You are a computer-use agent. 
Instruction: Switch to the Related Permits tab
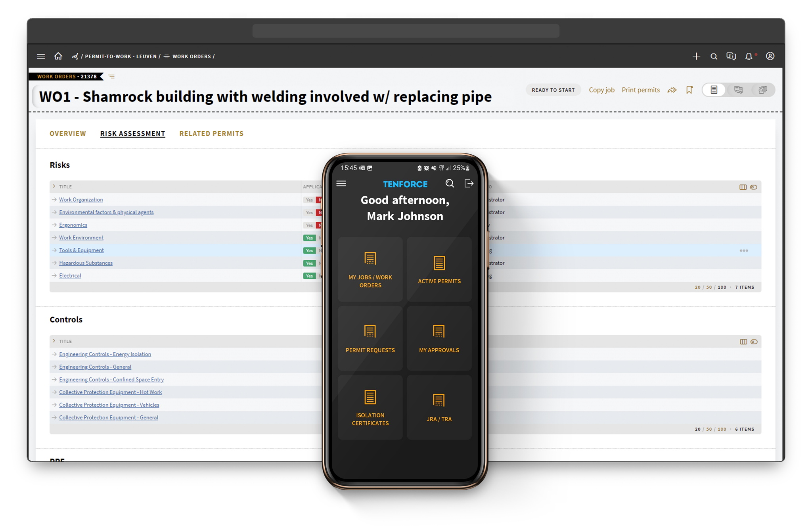pyautogui.click(x=211, y=134)
